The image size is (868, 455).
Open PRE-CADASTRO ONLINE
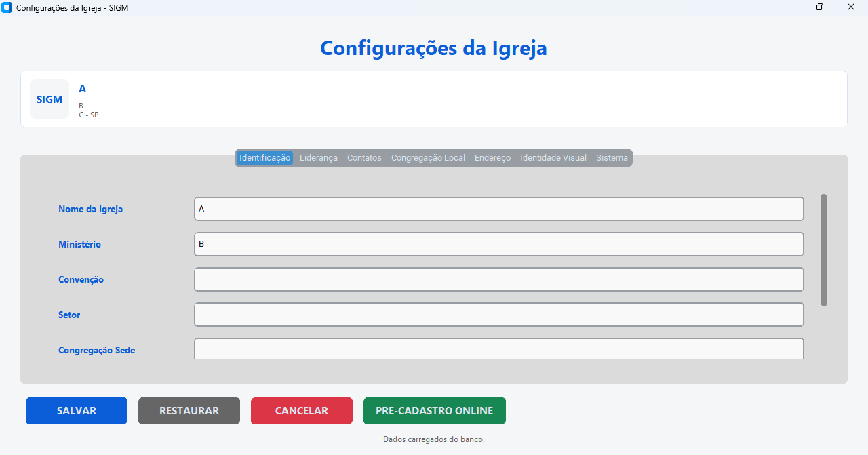point(435,411)
